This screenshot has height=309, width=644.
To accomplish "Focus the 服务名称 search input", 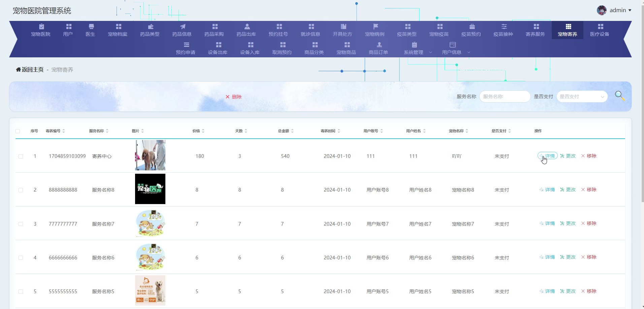I will click(x=504, y=96).
